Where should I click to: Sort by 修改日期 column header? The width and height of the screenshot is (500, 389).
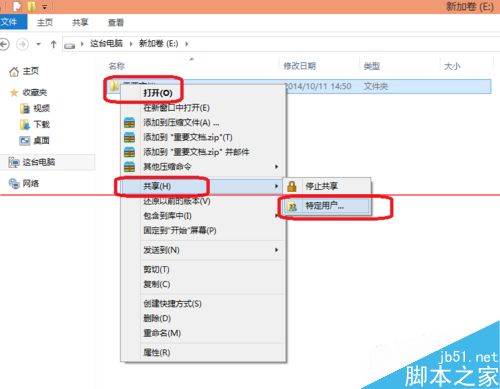[299, 66]
